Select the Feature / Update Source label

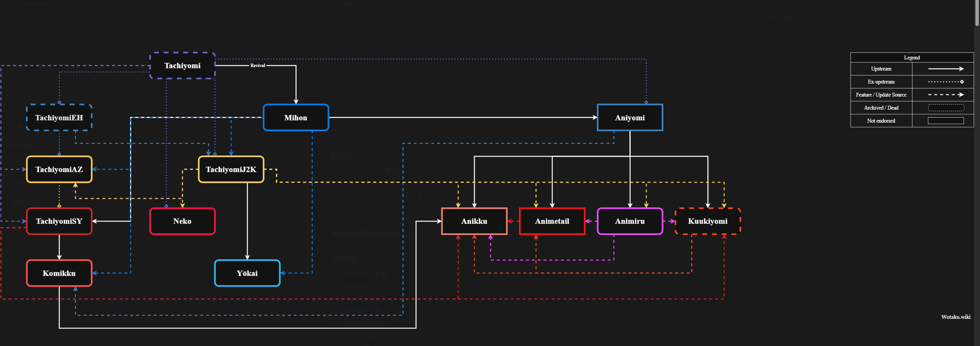pyautogui.click(x=881, y=95)
